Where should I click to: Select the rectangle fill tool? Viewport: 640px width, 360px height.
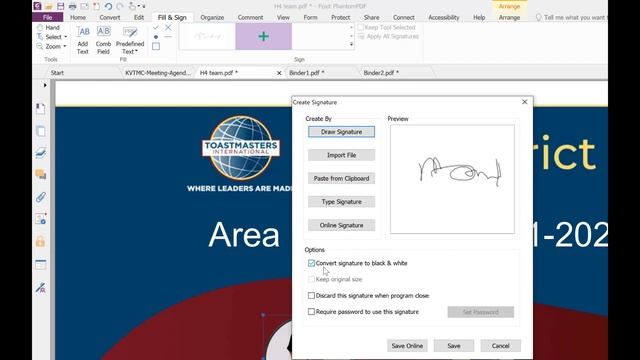[x=156, y=46]
